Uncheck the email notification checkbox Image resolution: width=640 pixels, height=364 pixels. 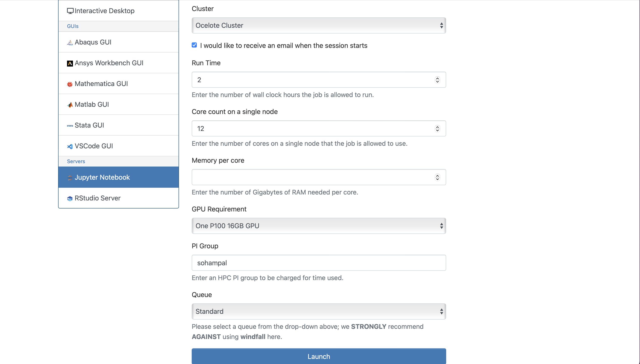pyautogui.click(x=194, y=45)
